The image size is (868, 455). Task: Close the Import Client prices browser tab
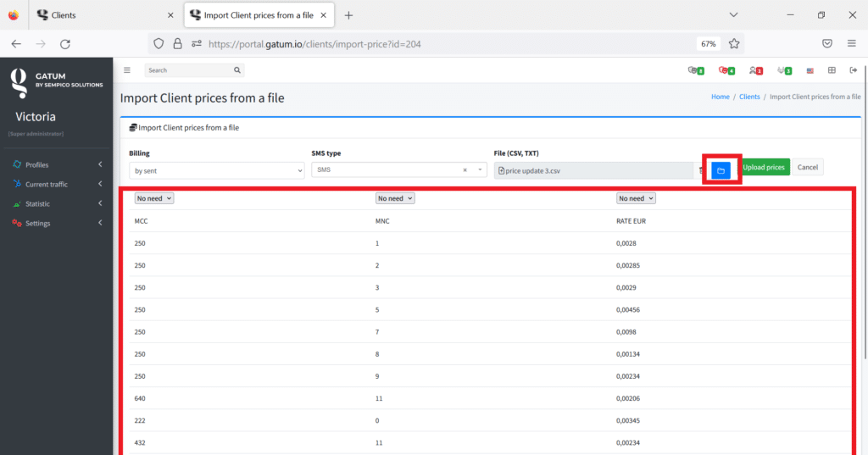click(x=323, y=15)
